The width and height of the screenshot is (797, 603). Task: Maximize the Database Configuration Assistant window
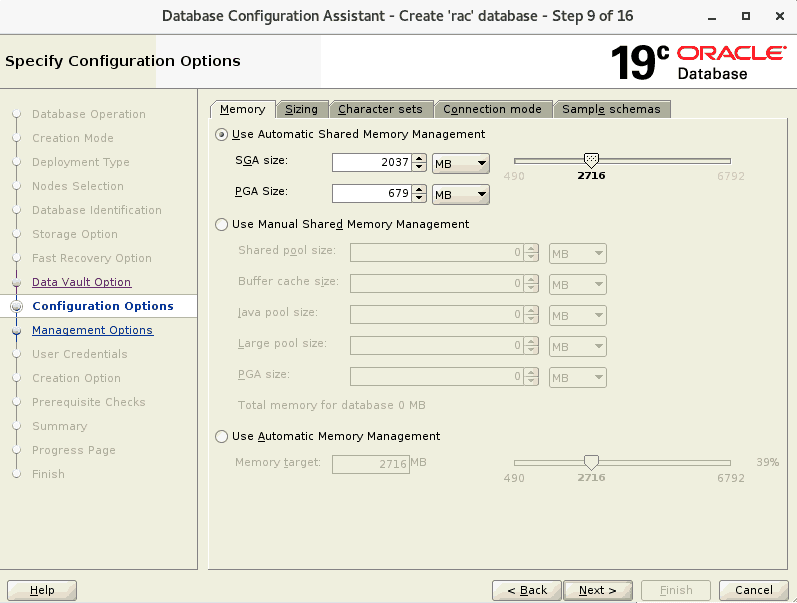[x=746, y=16]
